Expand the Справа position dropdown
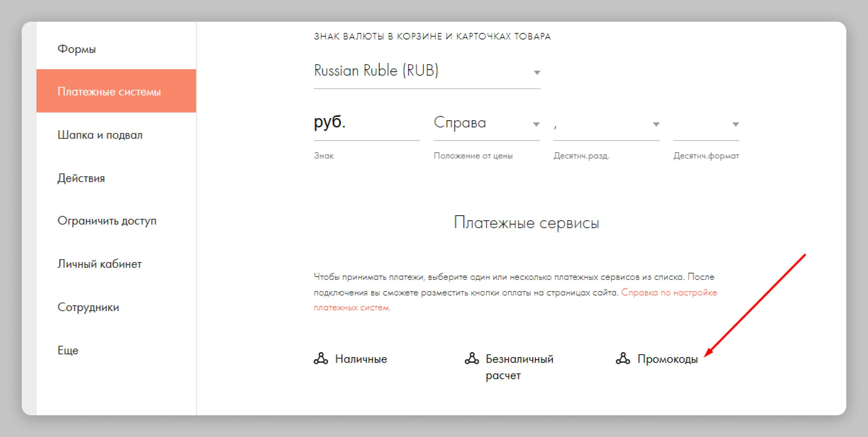 pyautogui.click(x=486, y=123)
